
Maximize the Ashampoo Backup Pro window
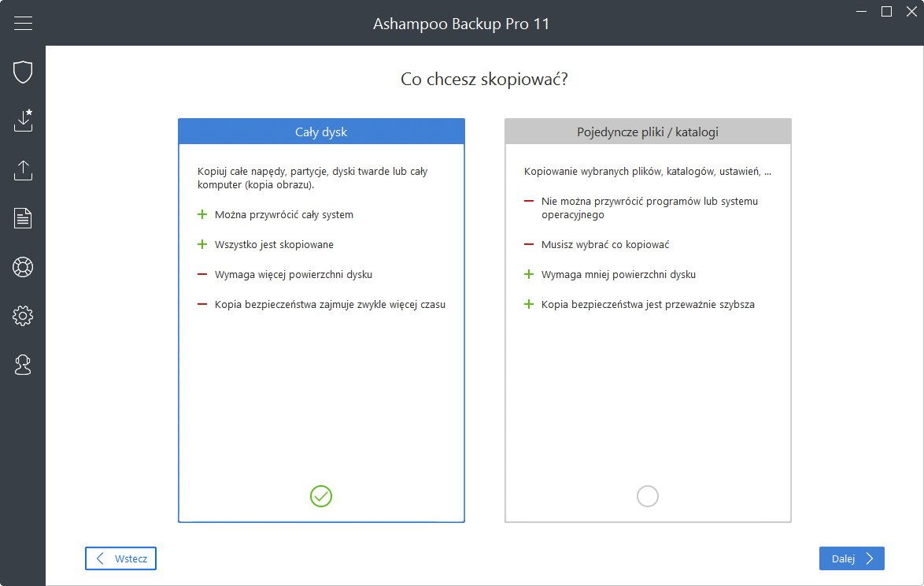[x=886, y=11]
